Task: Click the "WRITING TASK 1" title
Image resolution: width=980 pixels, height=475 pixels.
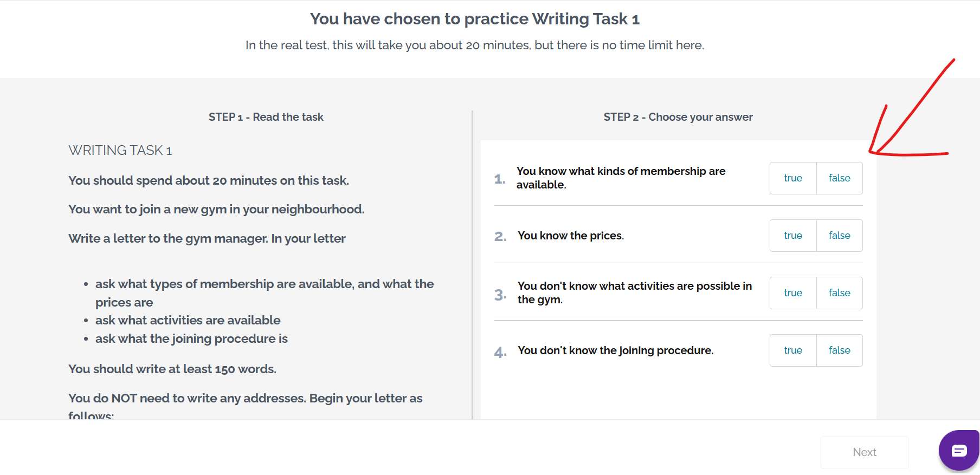Action: (x=120, y=151)
